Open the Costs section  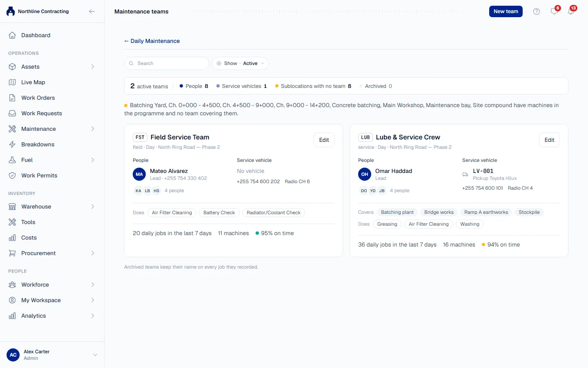pyautogui.click(x=52, y=238)
